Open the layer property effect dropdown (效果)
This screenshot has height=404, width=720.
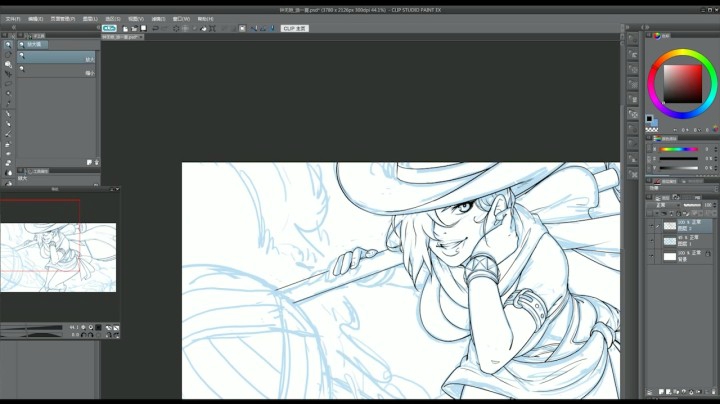pos(683,189)
